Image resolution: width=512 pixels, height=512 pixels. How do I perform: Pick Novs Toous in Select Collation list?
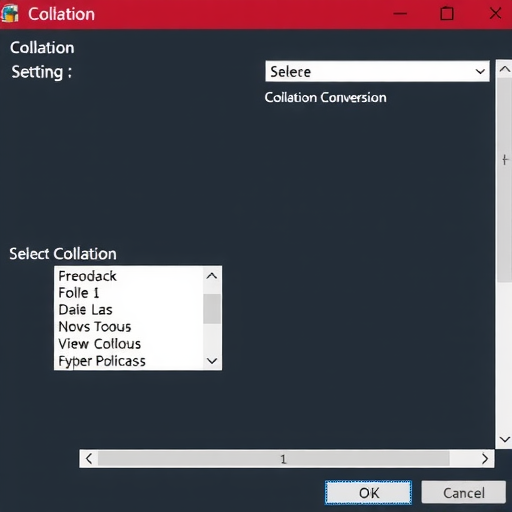click(95, 327)
